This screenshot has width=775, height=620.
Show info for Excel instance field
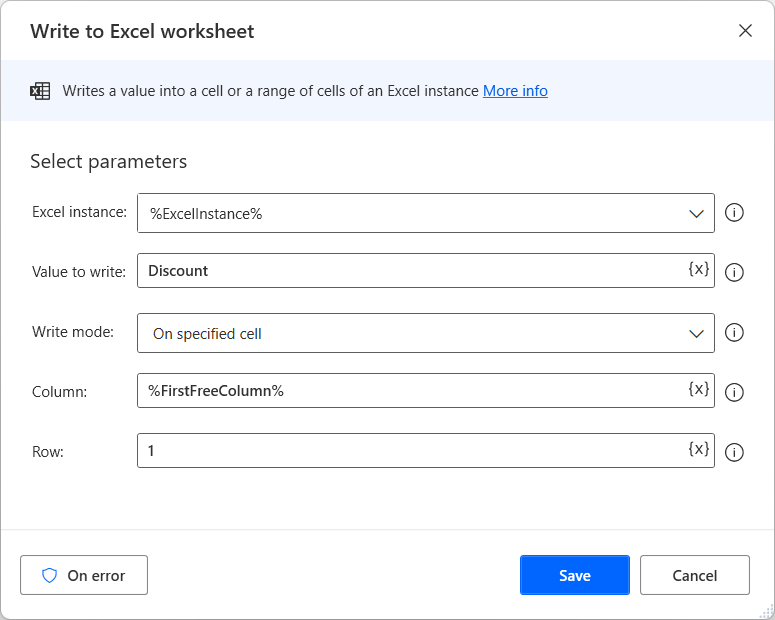tap(734, 213)
